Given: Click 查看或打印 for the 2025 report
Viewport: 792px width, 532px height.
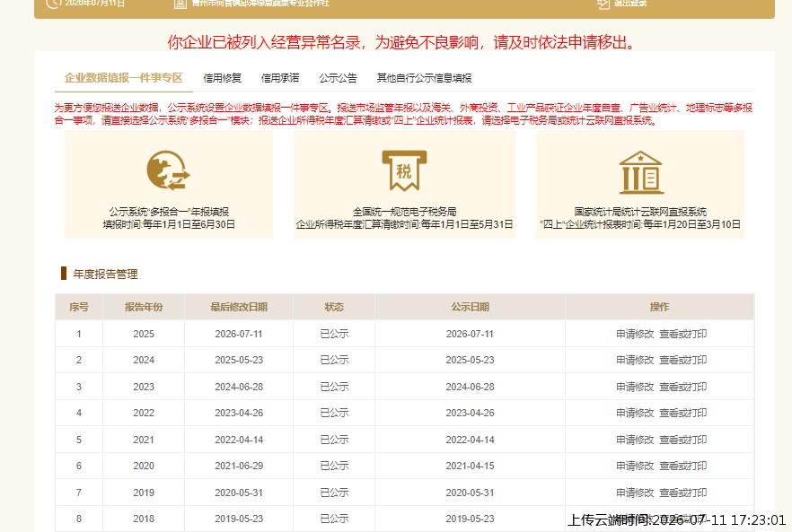Looking at the screenshot, I should tap(683, 334).
